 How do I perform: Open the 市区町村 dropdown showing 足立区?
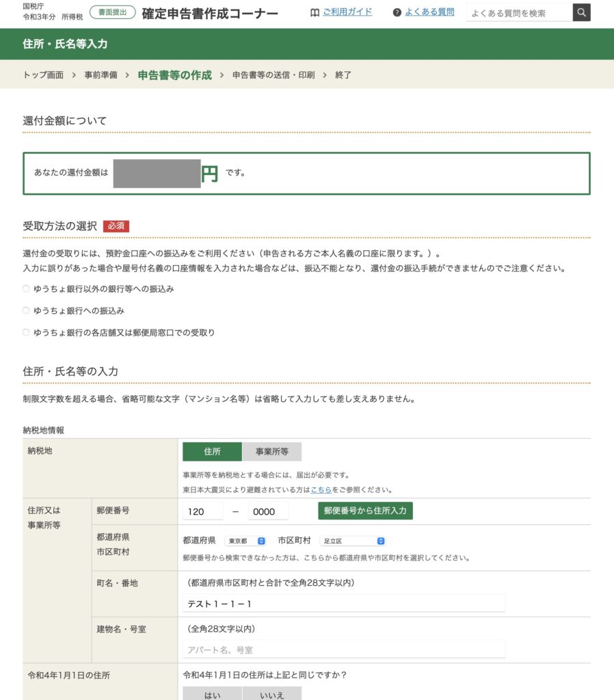pyautogui.click(x=352, y=541)
